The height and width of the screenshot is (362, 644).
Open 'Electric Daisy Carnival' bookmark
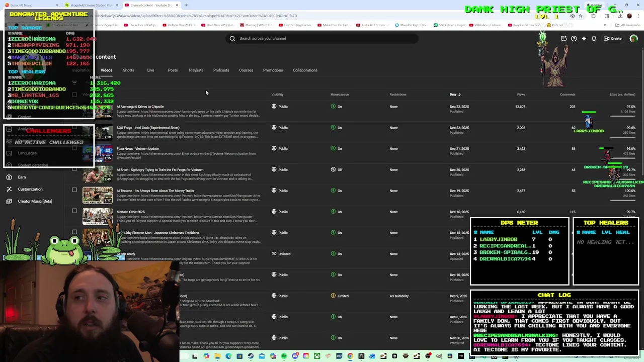pos(295,25)
